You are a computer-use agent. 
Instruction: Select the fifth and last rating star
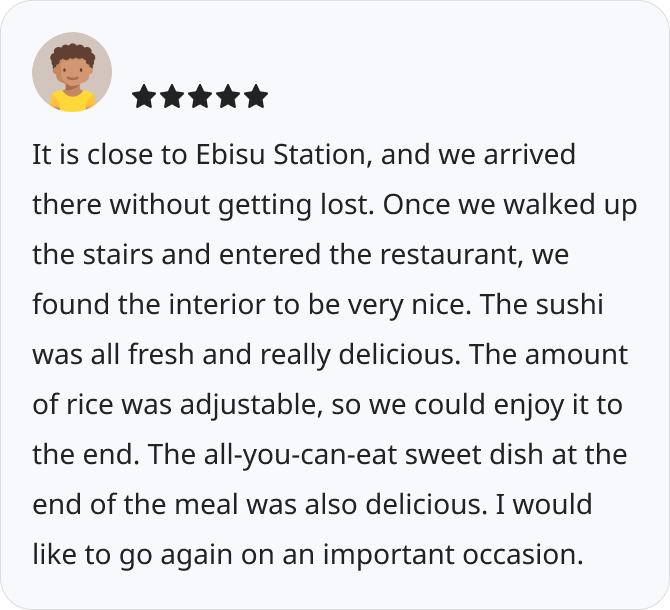[256, 97]
